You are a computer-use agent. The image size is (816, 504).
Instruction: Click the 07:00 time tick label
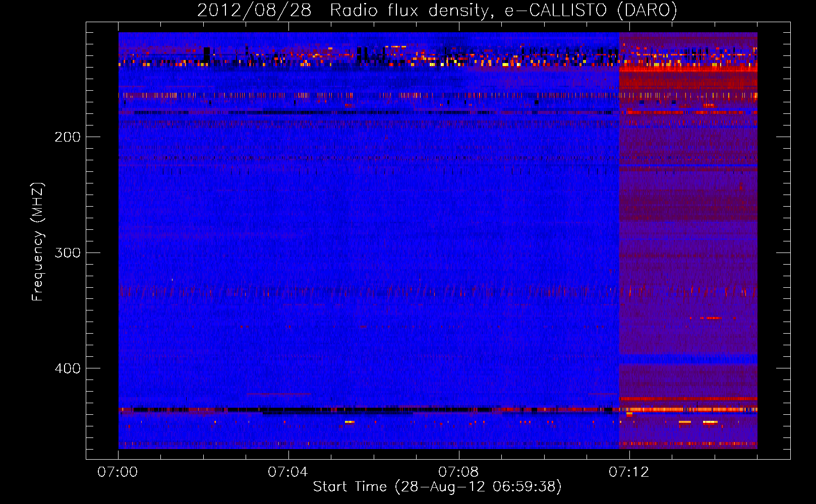[x=118, y=472]
